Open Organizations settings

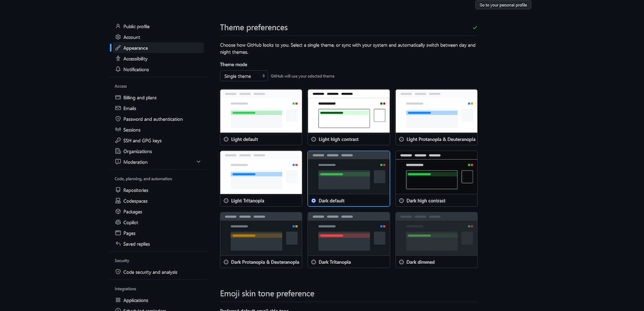pos(138,151)
